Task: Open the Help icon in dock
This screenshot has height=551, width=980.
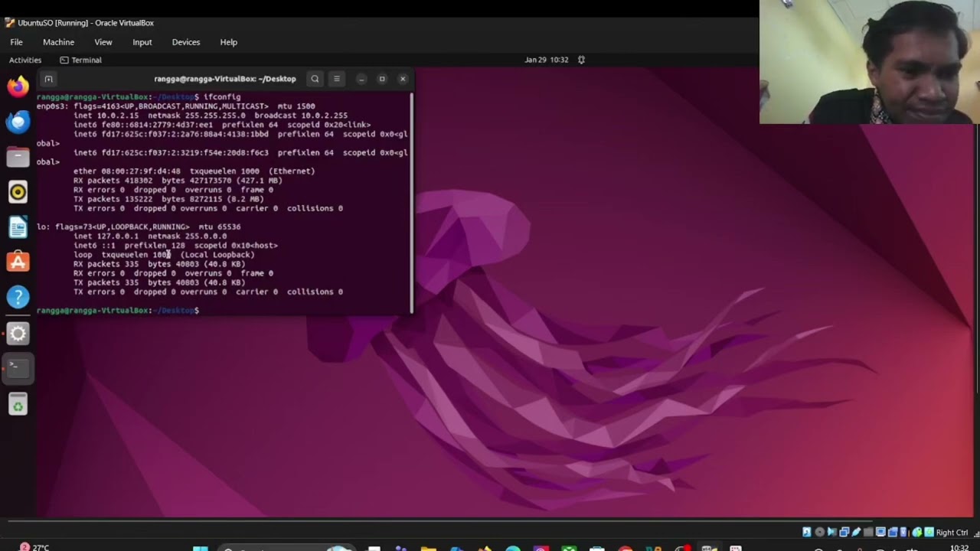Action: [18, 297]
